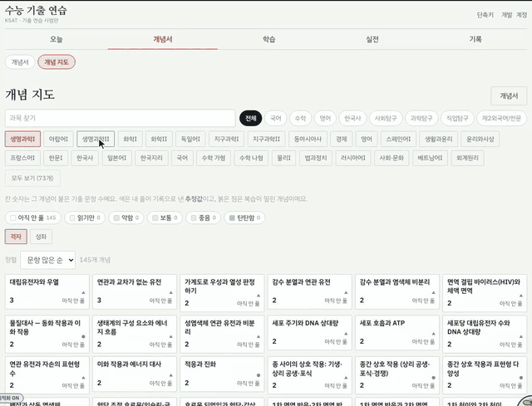The width and height of the screenshot is (532, 406).
Task: Select the 동아시아사 subject chip
Action: pos(308,139)
